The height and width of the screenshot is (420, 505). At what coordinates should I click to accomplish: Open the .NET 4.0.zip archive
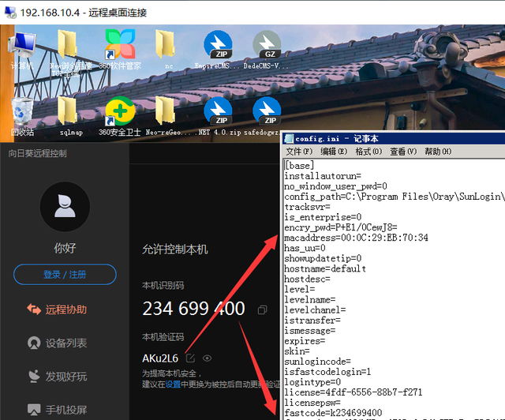(x=219, y=117)
